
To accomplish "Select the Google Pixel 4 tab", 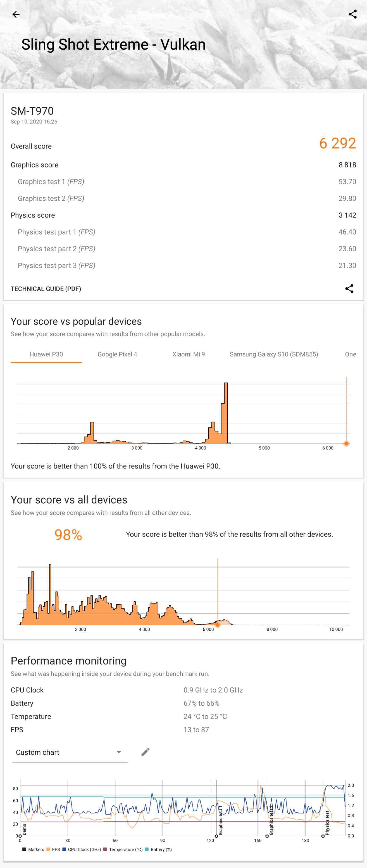I will (117, 354).
